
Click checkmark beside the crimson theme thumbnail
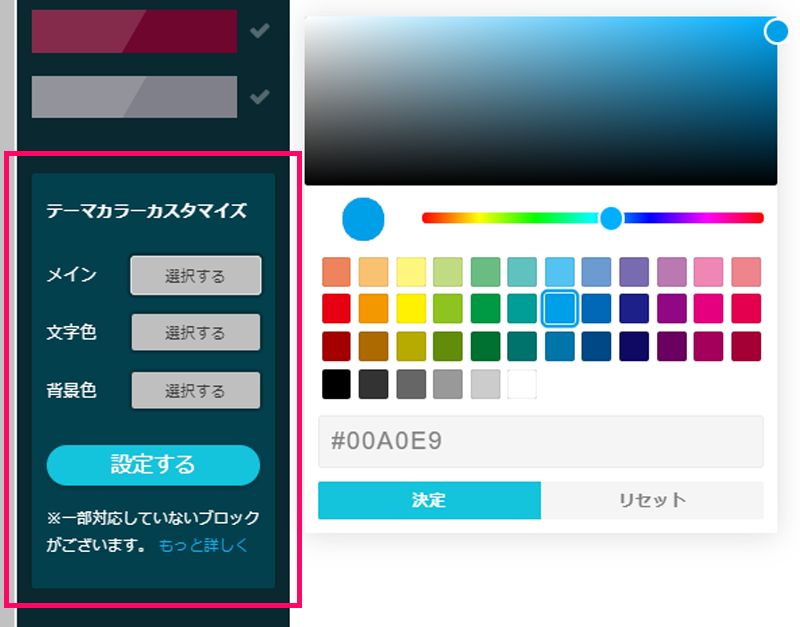click(x=260, y=31)
